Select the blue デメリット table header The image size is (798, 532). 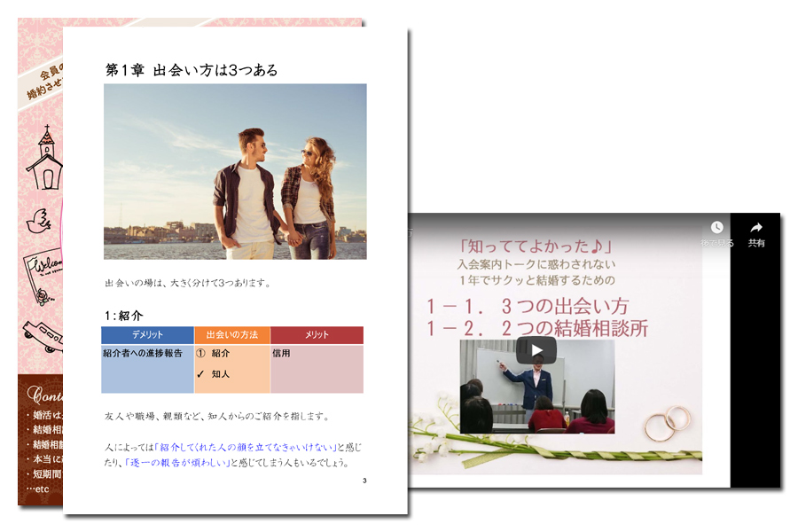(x=147, y=335)
